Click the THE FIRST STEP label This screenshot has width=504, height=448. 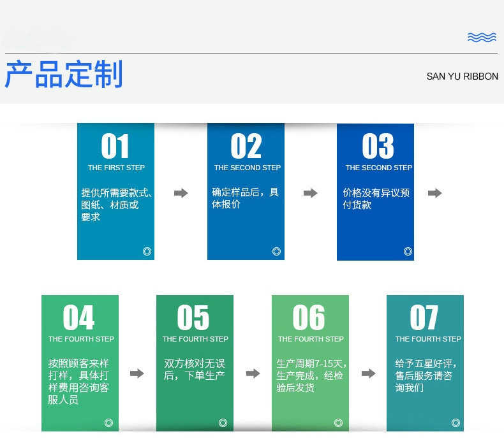116,168
